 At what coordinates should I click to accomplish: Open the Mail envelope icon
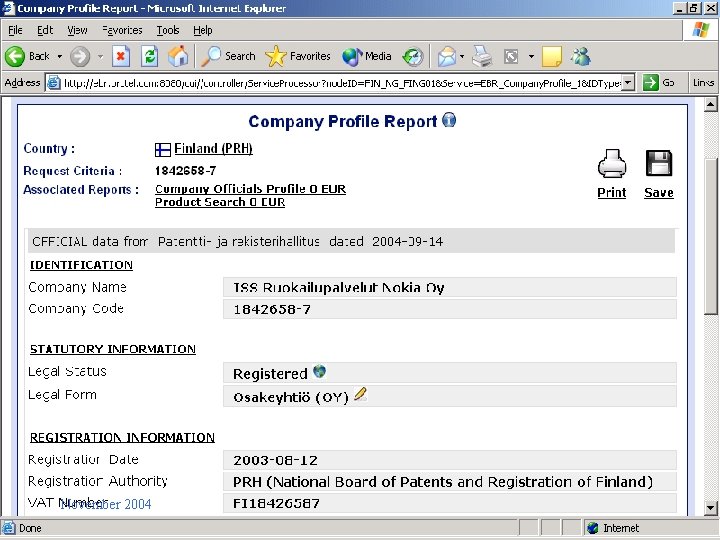(446, 57)
